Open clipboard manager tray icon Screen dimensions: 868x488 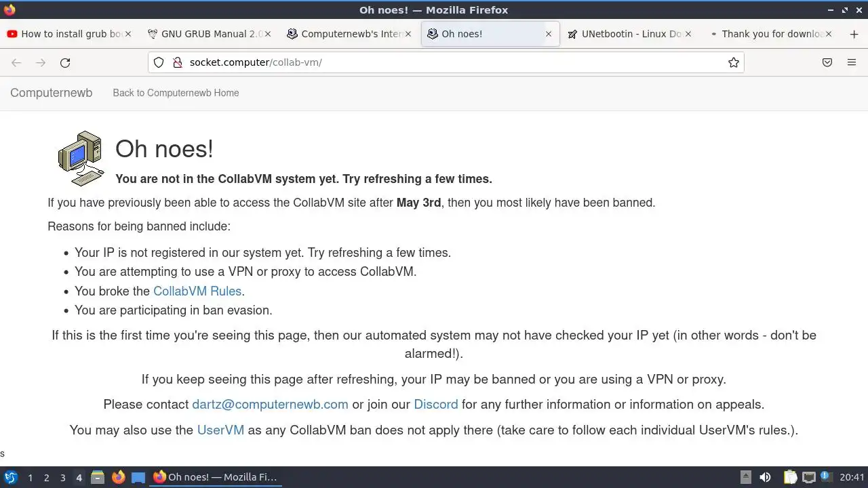click(790, 477)
